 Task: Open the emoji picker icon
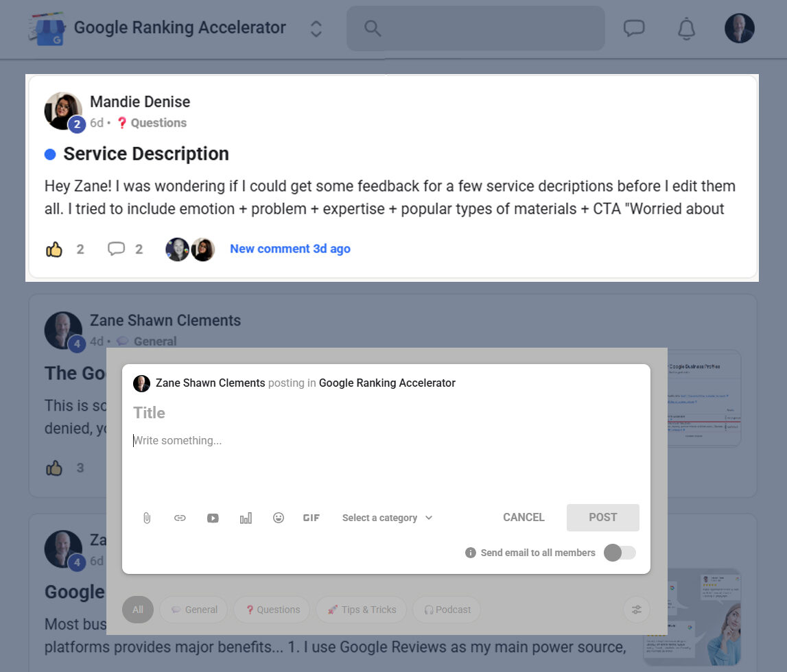(x=279, y=518)
